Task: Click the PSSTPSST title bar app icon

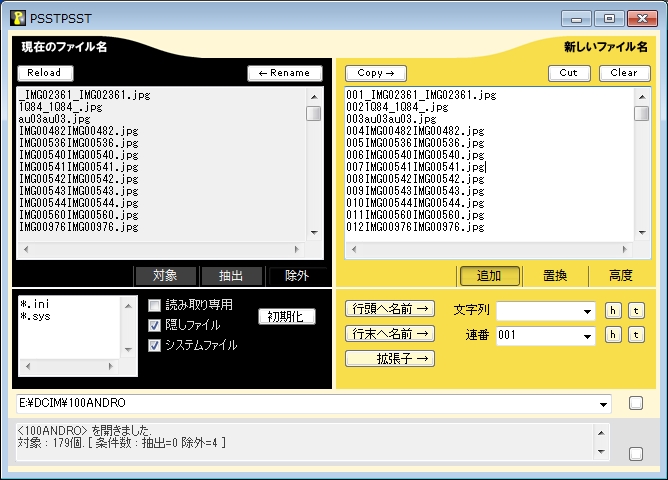Action: pyautogui.click(x=17, y=18)
